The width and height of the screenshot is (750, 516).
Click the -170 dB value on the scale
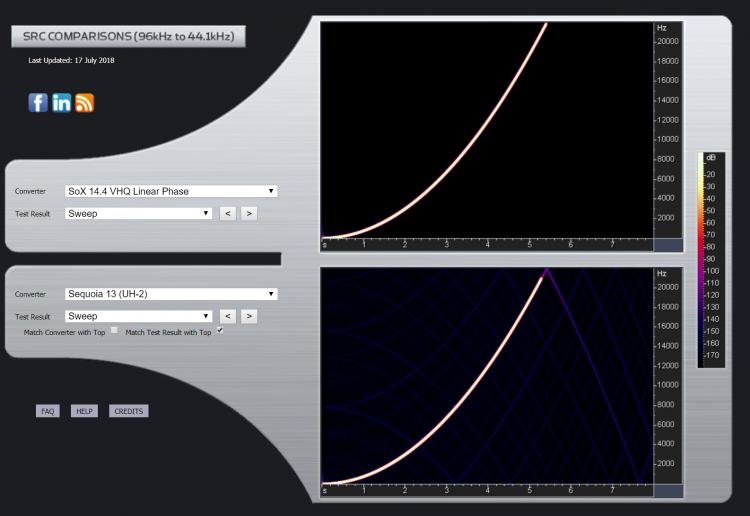pyautogui.click(x=711, y=355)
